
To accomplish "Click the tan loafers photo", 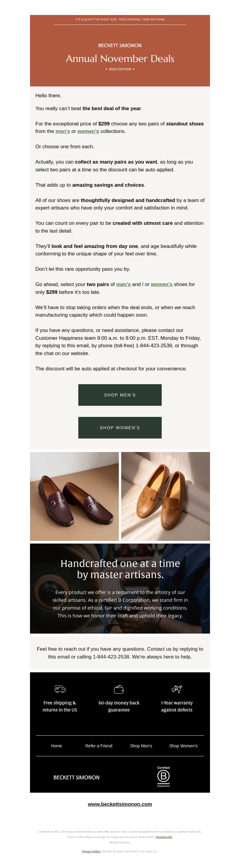I will coord(166,496).
